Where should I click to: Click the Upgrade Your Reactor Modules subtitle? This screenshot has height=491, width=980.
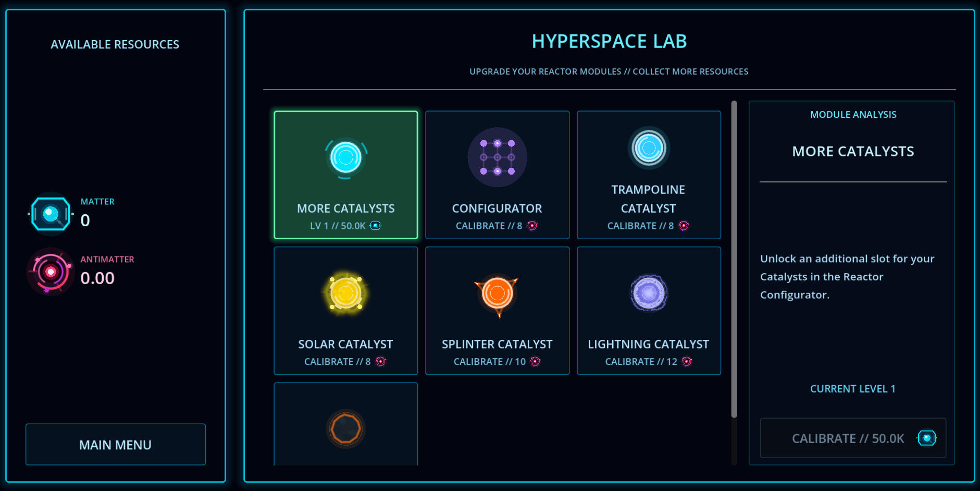click(x=609, y=71)
